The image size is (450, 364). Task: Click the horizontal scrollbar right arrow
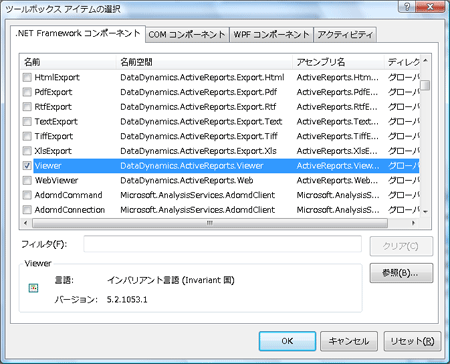pos(413,223)
